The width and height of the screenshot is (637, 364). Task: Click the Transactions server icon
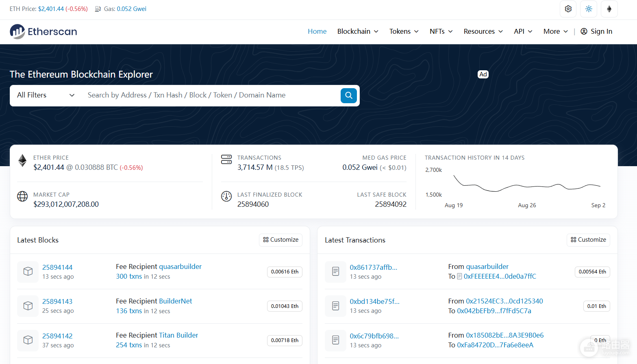(x=226, y=159)
